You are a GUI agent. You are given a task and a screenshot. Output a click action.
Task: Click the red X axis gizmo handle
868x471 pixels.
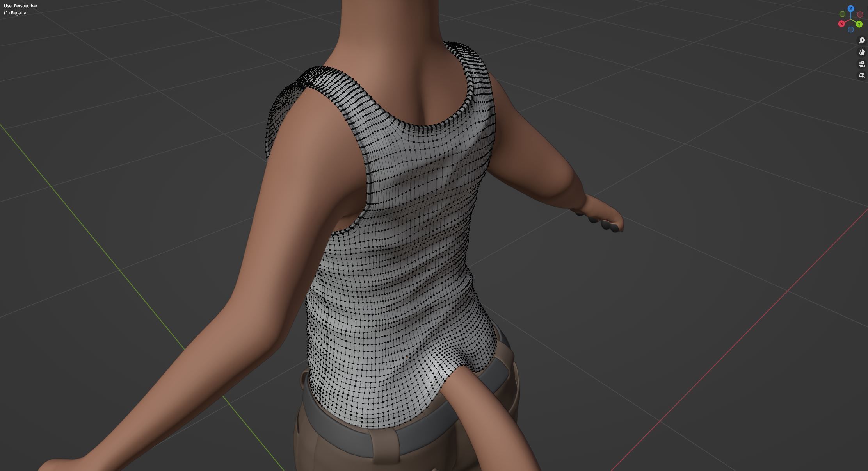(x=841, y=24)
